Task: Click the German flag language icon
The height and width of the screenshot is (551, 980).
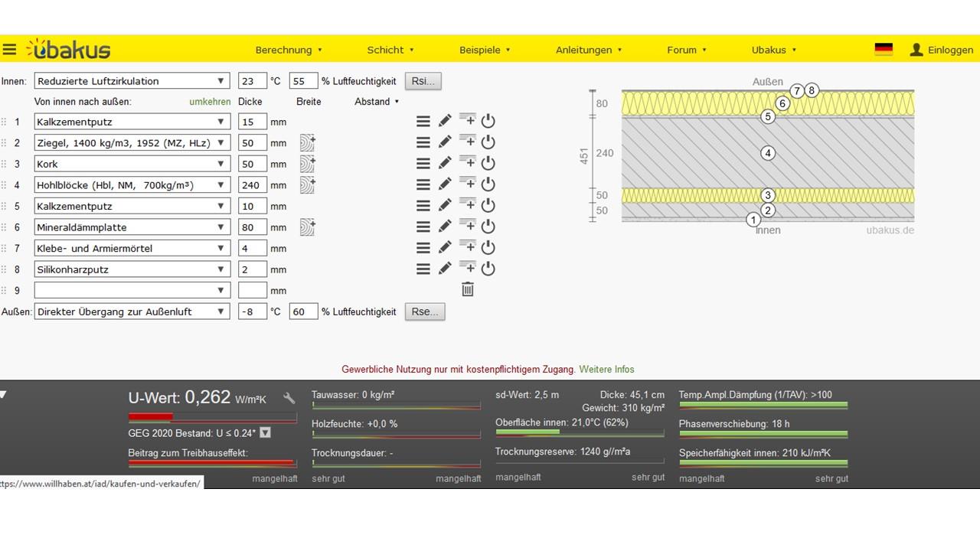Action: pos(884,50)
